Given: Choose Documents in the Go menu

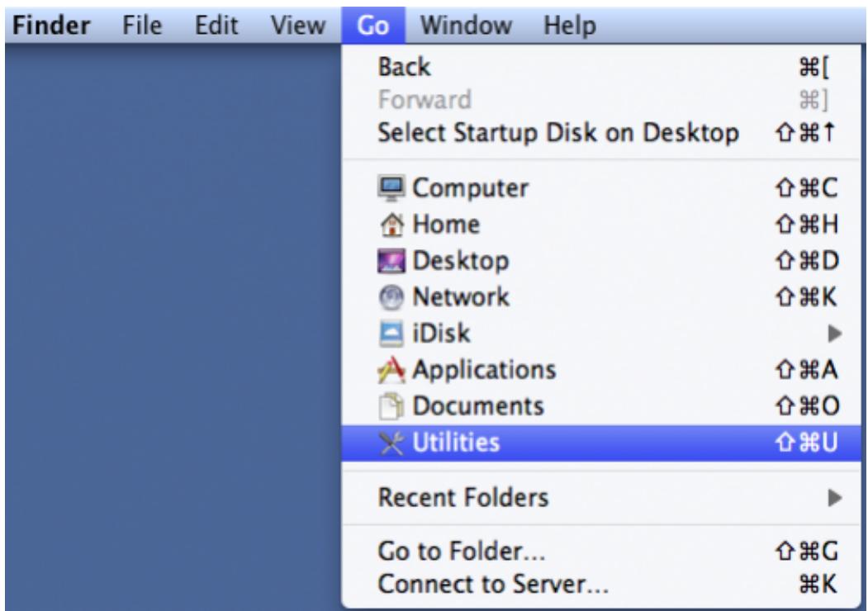Looking at the screenshot, I should (601, 406).
